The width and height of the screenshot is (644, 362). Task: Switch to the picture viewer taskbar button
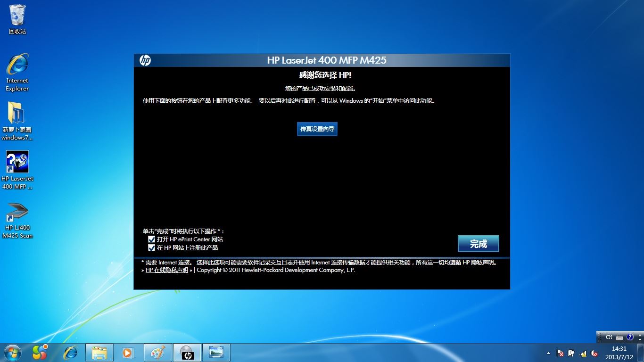[216, 353]
